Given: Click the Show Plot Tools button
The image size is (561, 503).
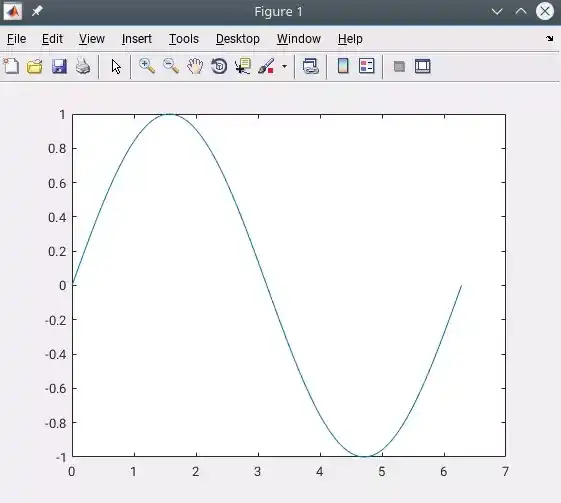Looking at the screenshot, I should pyautogui.click(x=423, y=66).
